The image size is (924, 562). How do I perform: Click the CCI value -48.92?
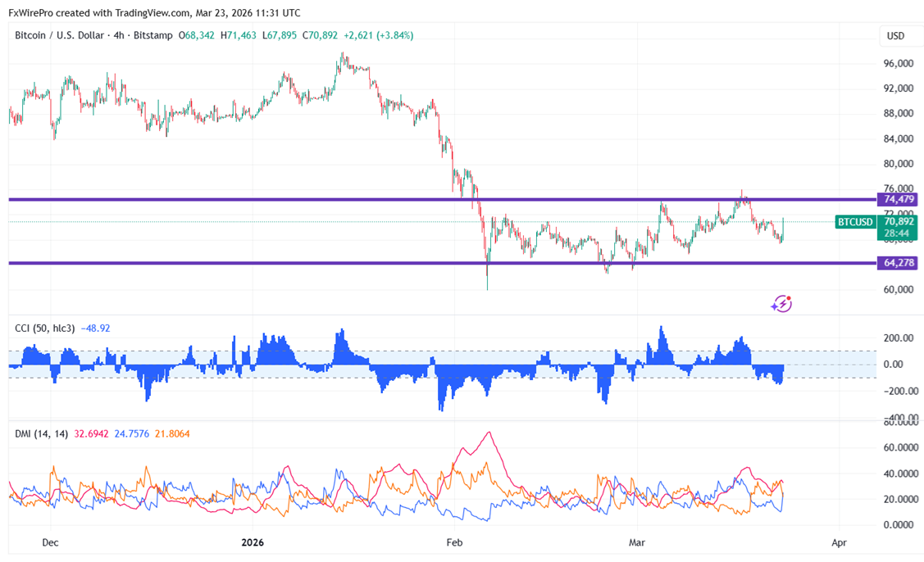coord(96,328)
